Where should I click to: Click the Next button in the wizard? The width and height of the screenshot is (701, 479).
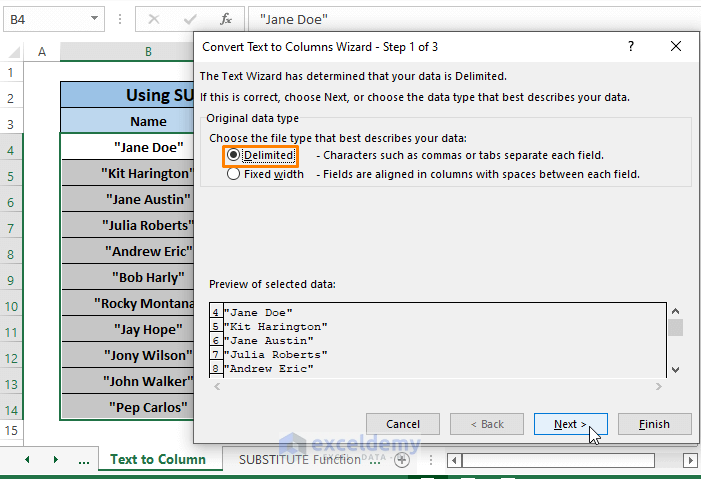click(x=570, y=424)
